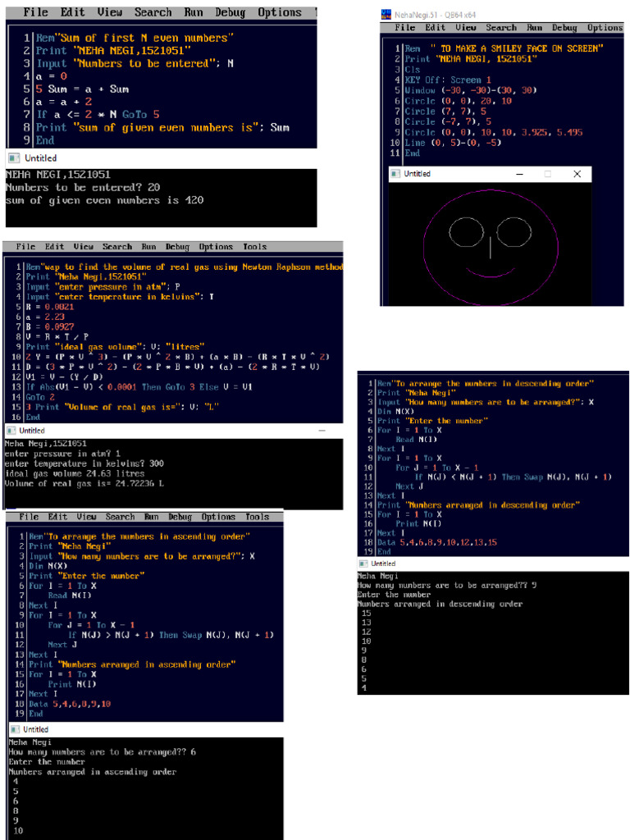The height and width of the screenshot is (840, 630).
Task: Open Debug menu in the NehaNegi.51 smiley window
Action: point(564,27)
